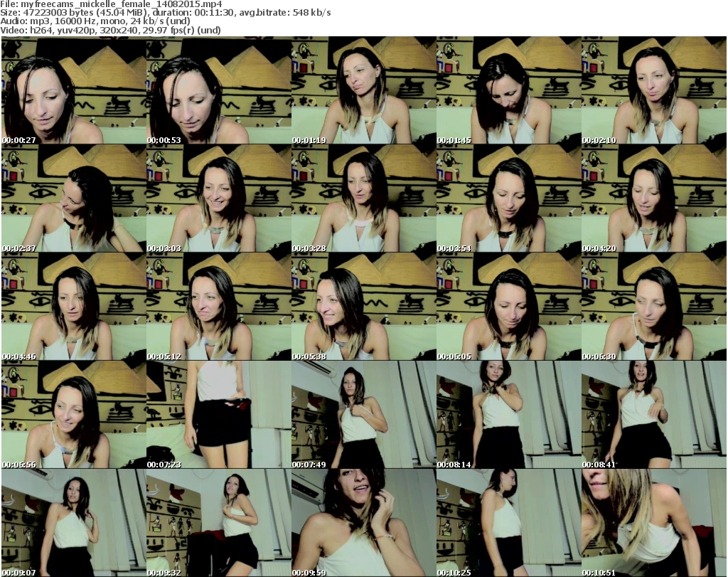The image size is (728, 577).
Task: Choose the thumbnail marked 00:03:28
Action: [363, 198]
